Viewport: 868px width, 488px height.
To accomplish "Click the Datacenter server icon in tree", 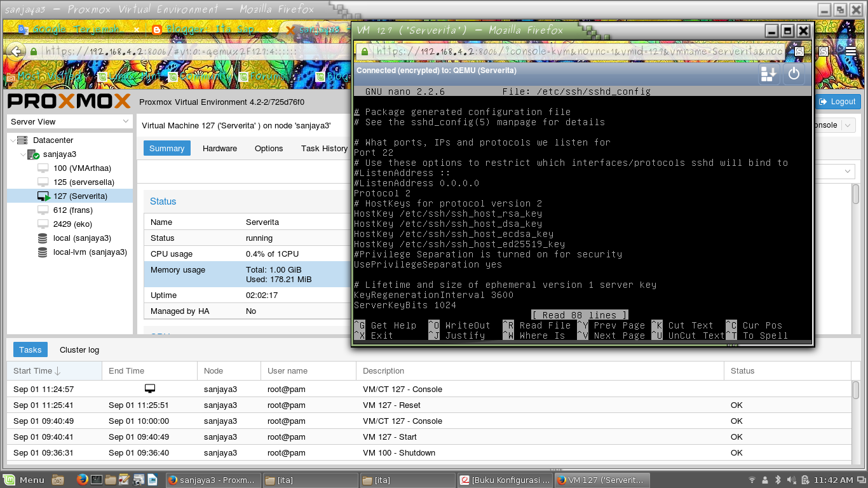I will point(22,140).
